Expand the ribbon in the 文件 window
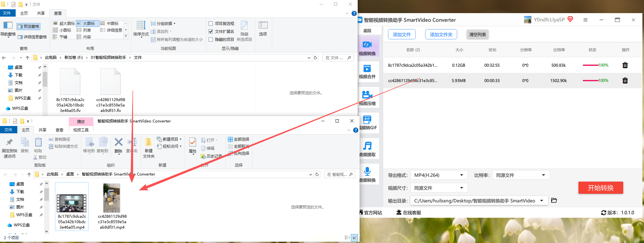This screenshot has height=243, width=644. click(x=347, y=13)
